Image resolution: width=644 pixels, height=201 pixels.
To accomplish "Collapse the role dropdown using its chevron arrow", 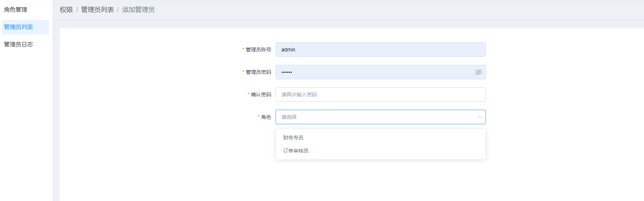I will coord(479,117).
